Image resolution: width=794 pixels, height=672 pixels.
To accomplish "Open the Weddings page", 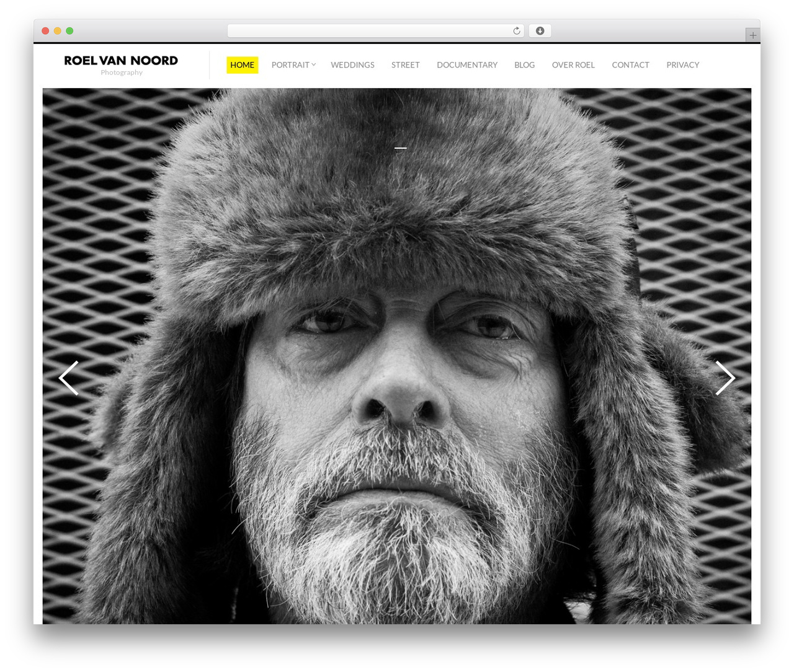I will point(352,65).
